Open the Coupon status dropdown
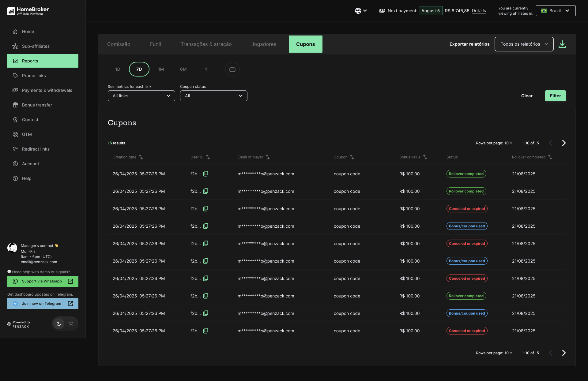 213,96
